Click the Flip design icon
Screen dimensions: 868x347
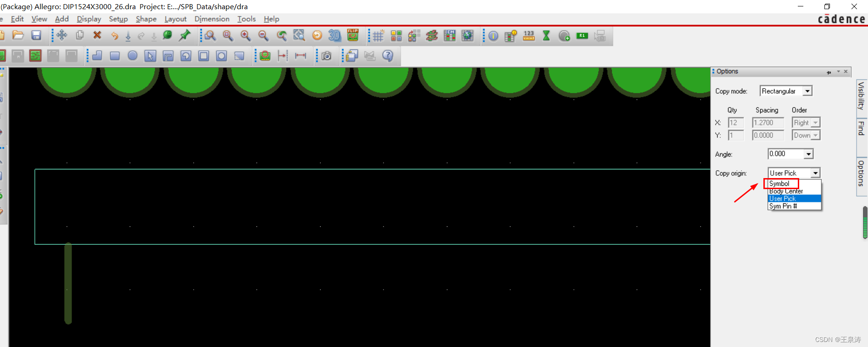(x=353, y=35)
